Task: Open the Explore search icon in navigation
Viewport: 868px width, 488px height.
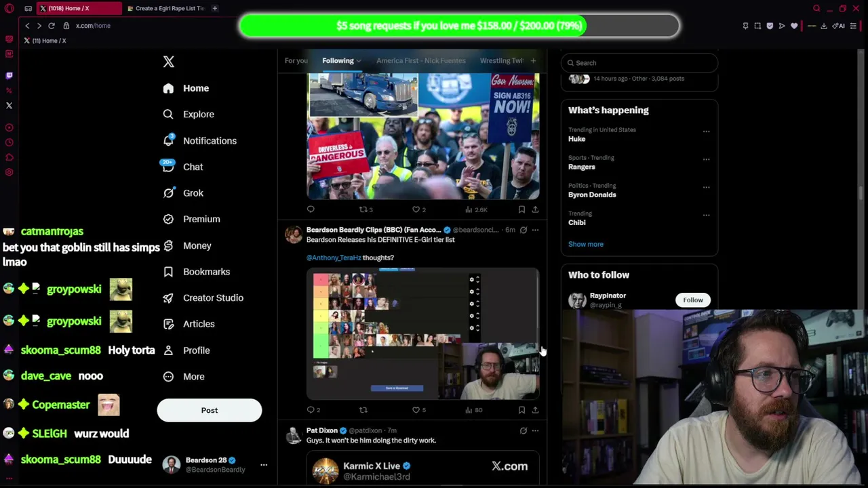Action: coord(168,115)
